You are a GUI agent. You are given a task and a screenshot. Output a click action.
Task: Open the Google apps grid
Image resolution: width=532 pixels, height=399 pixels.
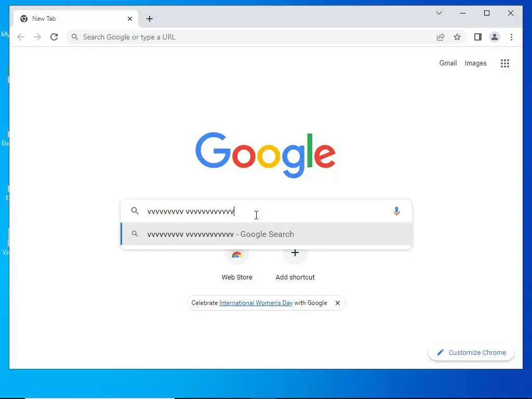coord(505,63)
